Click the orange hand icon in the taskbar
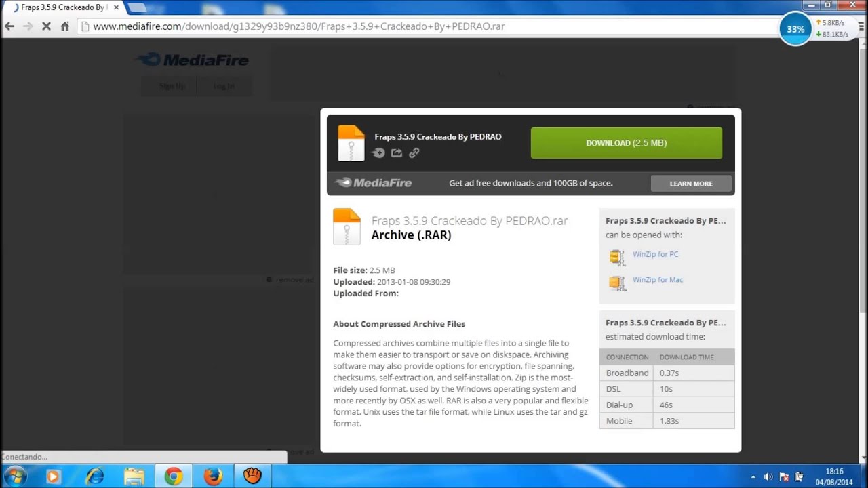Viewport: 868px width, 488px height. (x=252, y=476)
